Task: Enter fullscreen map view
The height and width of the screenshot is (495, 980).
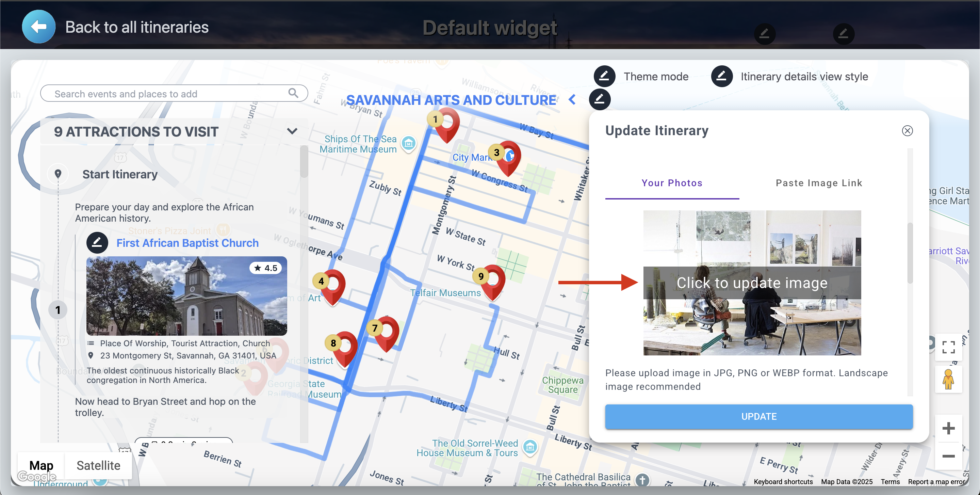Action: pyautogui.click(x=948, y=347)
